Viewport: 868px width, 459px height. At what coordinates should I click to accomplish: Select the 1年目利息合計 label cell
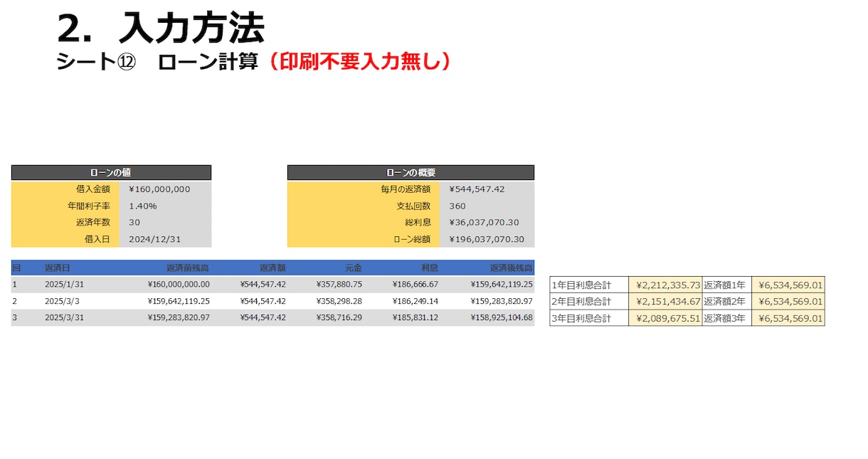coord(589,285)
